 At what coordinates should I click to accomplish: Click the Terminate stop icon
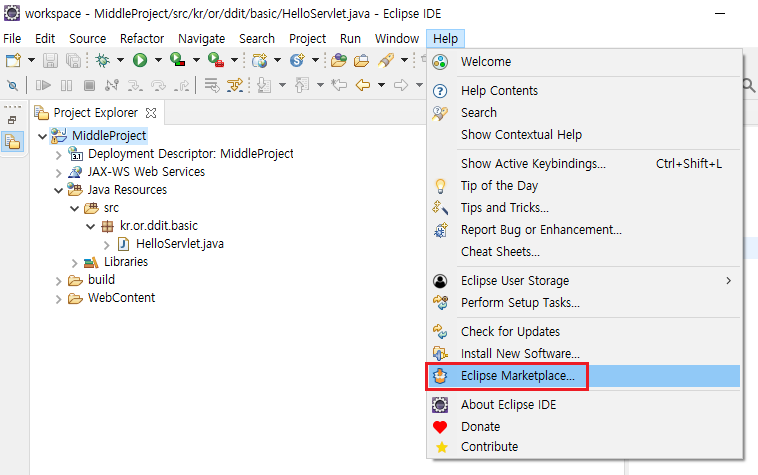[89, 86]
